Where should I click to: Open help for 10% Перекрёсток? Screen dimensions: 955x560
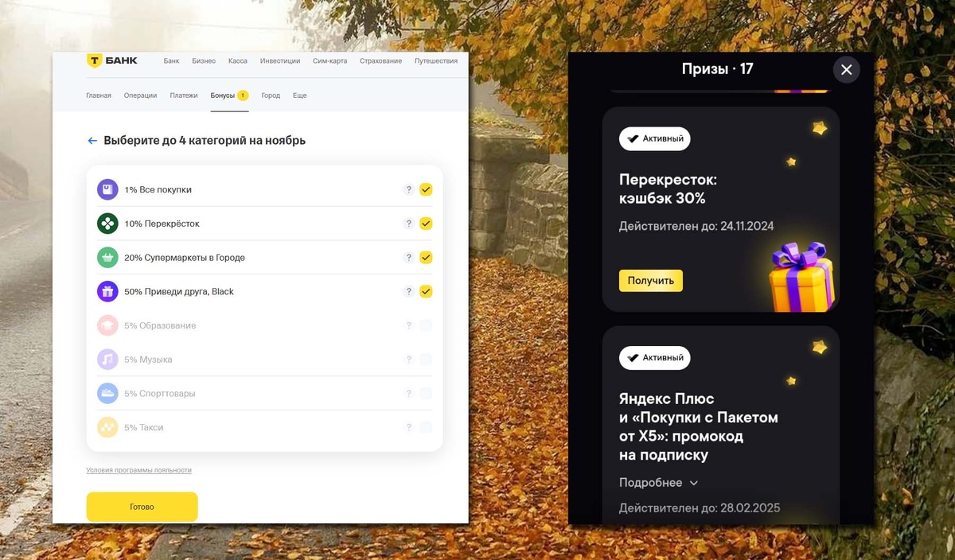(x=408, y=224)
